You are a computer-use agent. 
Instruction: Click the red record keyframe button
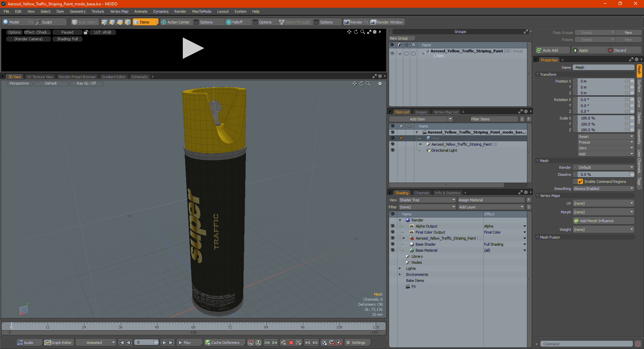tap(291, 343)
